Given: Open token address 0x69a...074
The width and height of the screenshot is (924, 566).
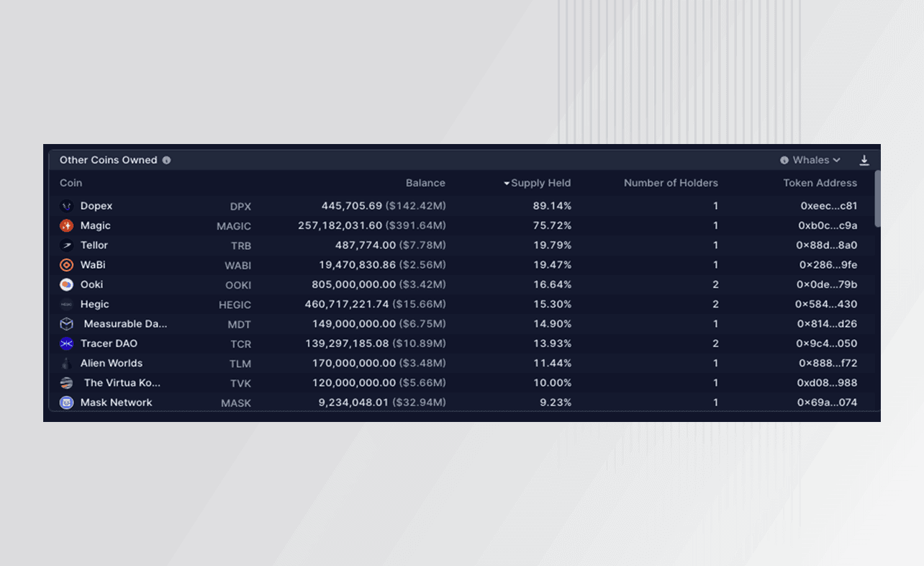Looking at the screenshot, I should pyautogui.click(x=827, y=403).
